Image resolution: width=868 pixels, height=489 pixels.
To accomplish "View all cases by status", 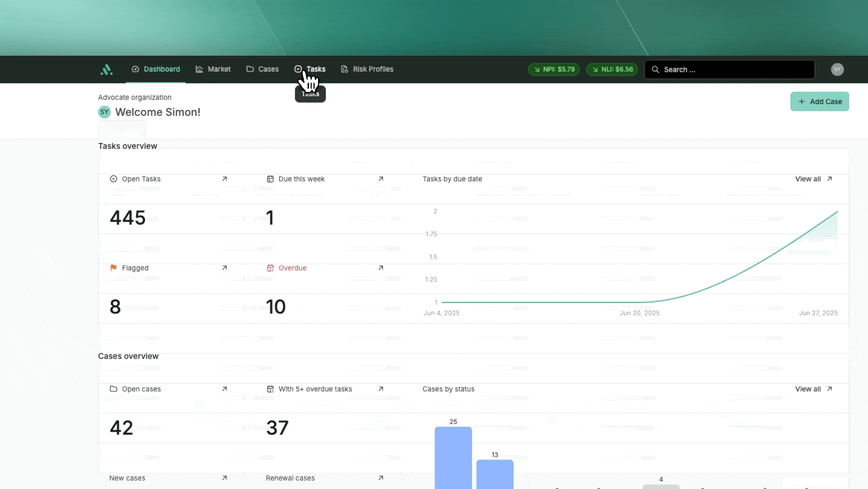I will pos(813,389).
